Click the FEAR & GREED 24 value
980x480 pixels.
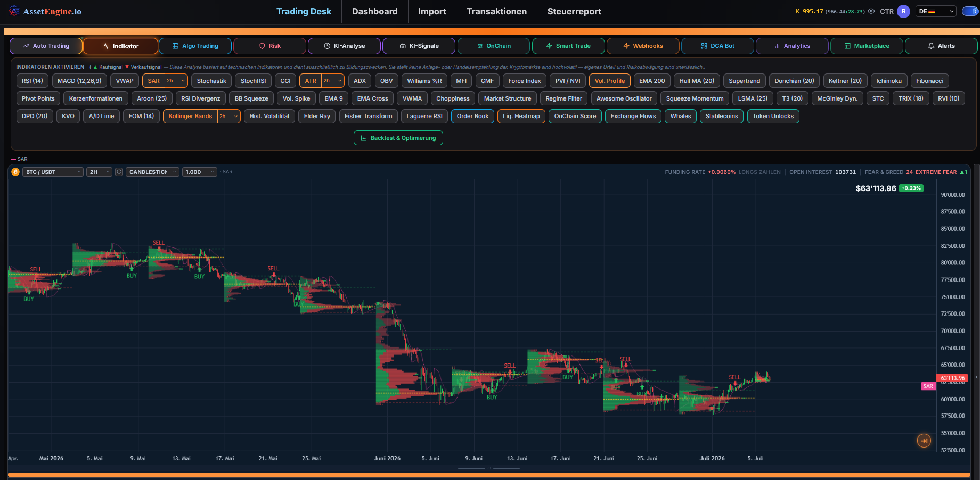(x=910, y=172)
